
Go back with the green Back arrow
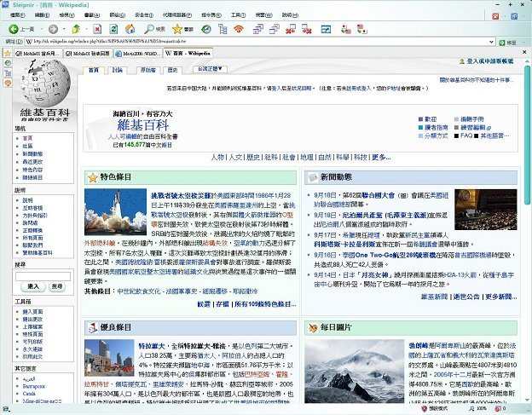coord(14,30)
